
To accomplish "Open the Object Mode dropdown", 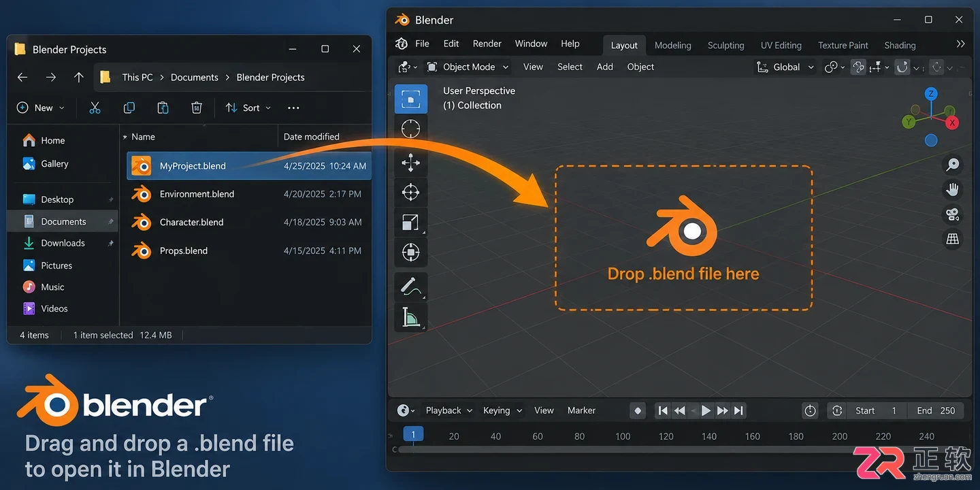I will (x=468, y=67).
